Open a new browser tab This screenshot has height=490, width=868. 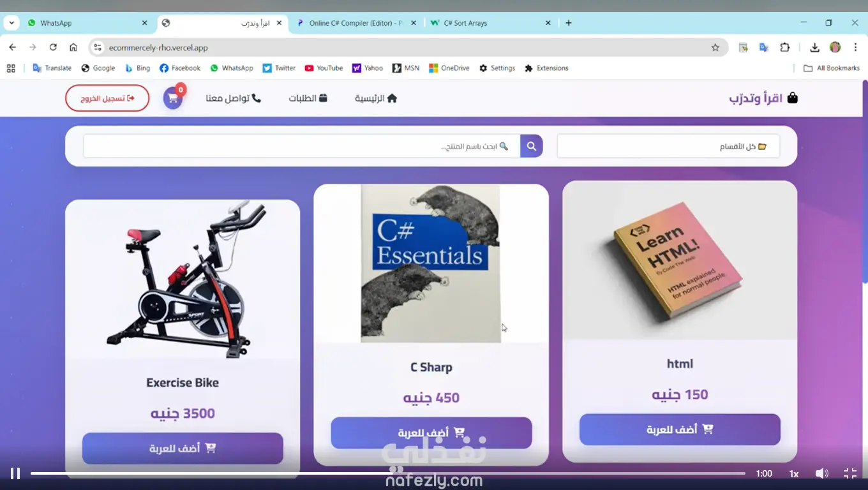(569, 23)
